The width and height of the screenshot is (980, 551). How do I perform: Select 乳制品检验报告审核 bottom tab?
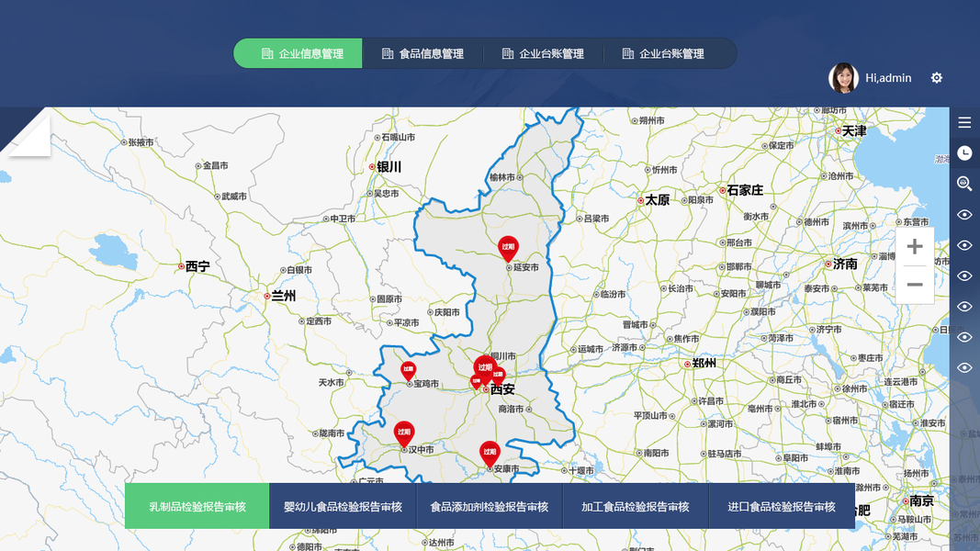[197, 506]
